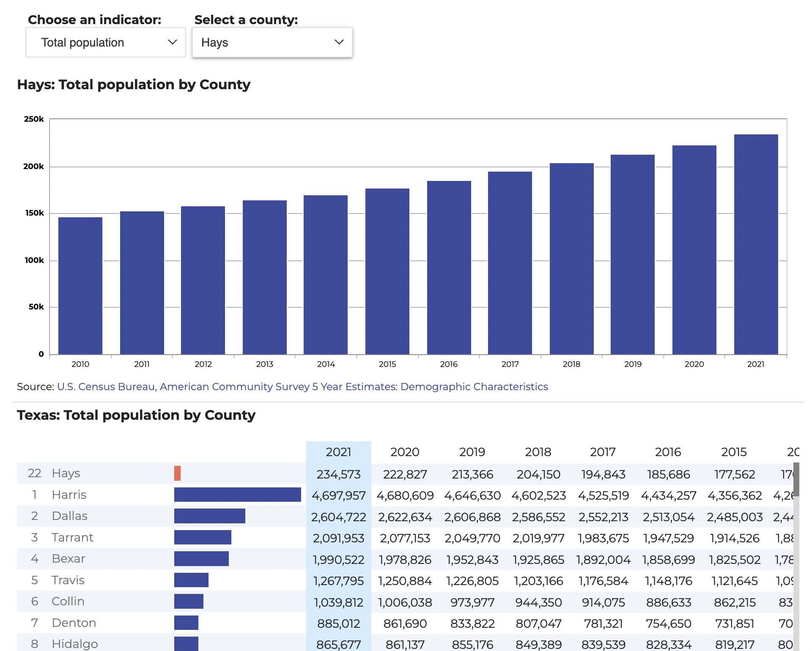This screenshot has height=651, width=812.
Task: Click the Bexar county name
Action: pos(69,559)
